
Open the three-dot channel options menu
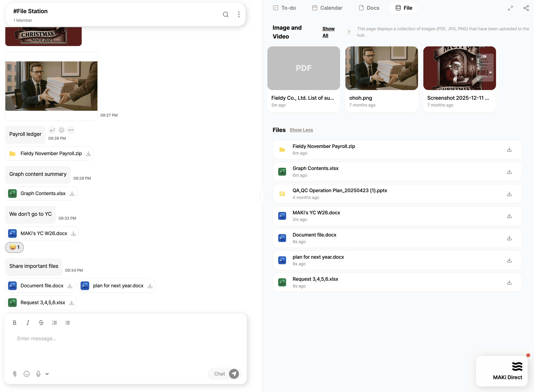tap(239, 14)
